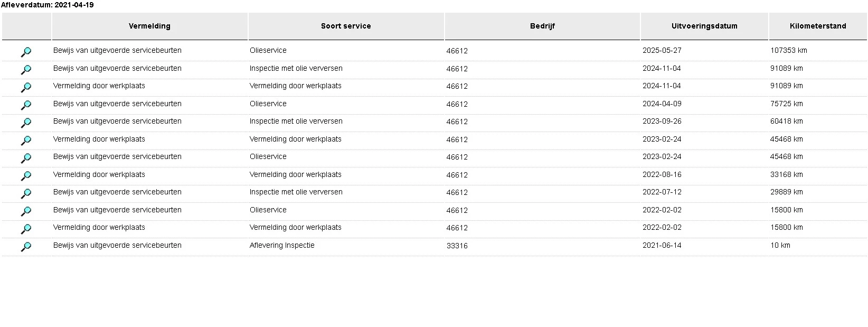Screen dimensions: 868x327
Task: Click the Afleverdatum 2021-04-19 label
Action: (x=48, y=5)
